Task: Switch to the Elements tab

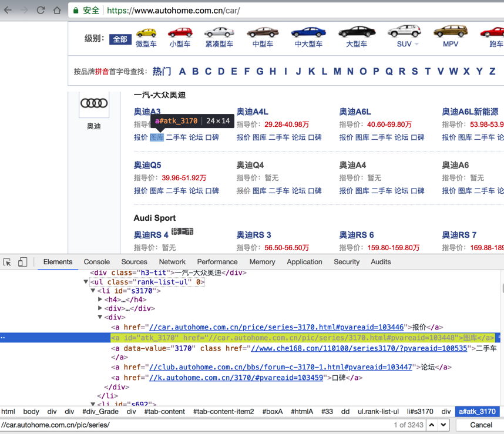Action: (x=58, y=262)
